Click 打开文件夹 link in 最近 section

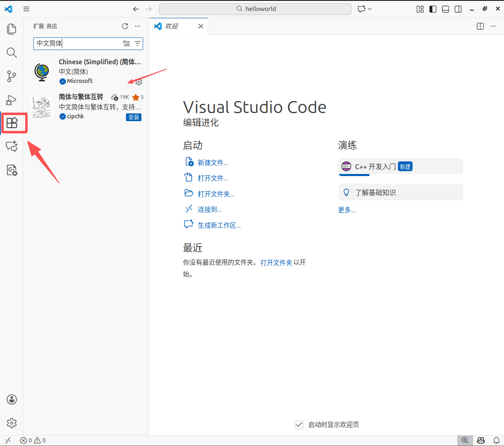coord(276,263)
